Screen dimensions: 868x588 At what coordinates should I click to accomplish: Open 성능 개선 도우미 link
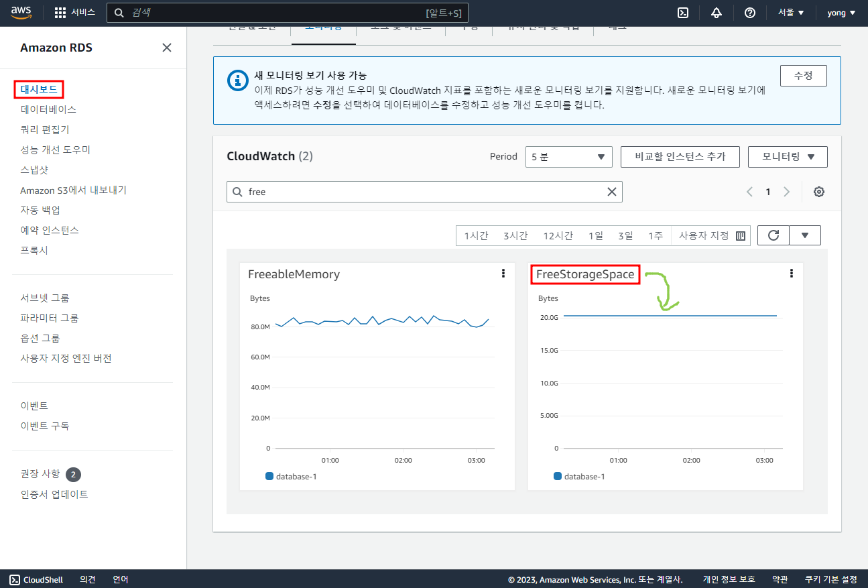click(x=55, y=150)
